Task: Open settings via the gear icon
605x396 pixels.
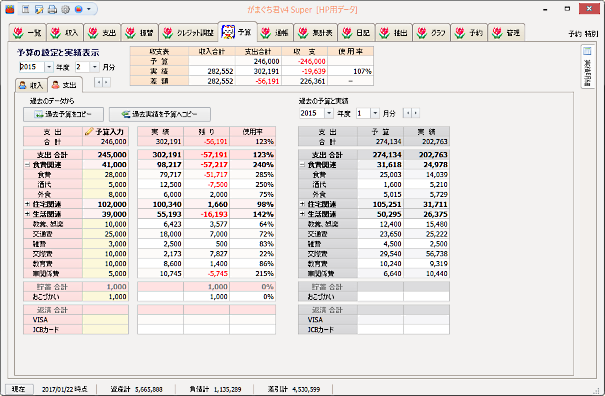Action: (x=65, y=9)
